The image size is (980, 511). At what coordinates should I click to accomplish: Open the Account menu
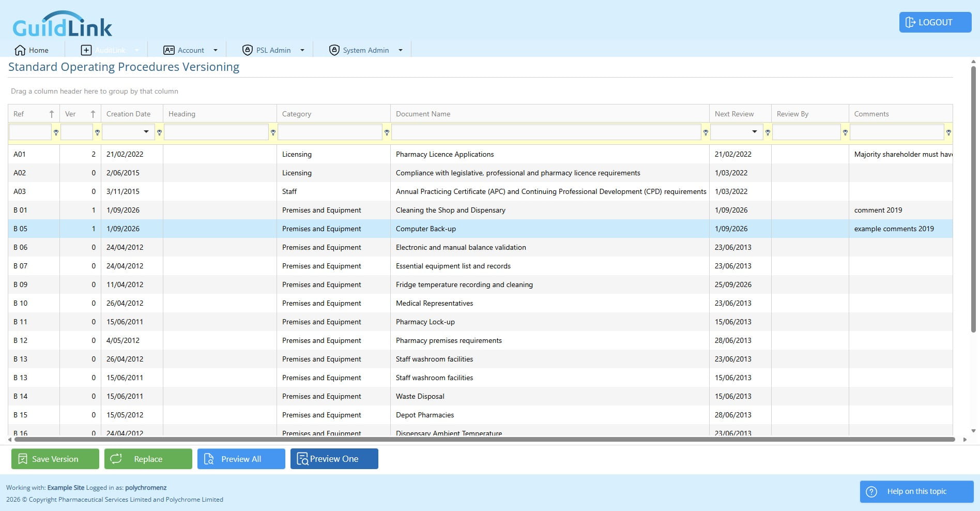tap(190, 50)
